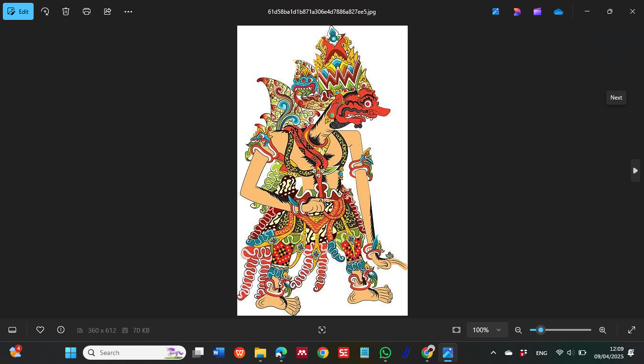Click the ENG language indicator
This screenshot has width=644, height=364.
click(541, 353)
